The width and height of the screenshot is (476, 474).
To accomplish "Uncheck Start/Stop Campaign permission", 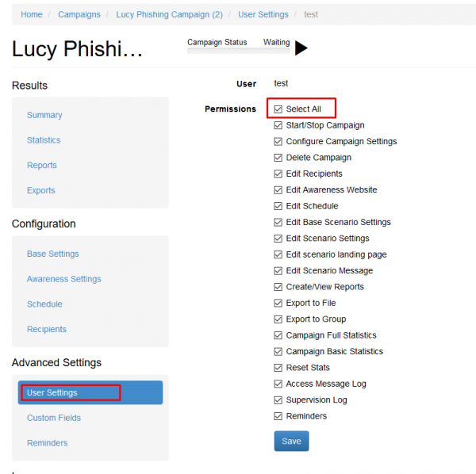I will [278, 125].
